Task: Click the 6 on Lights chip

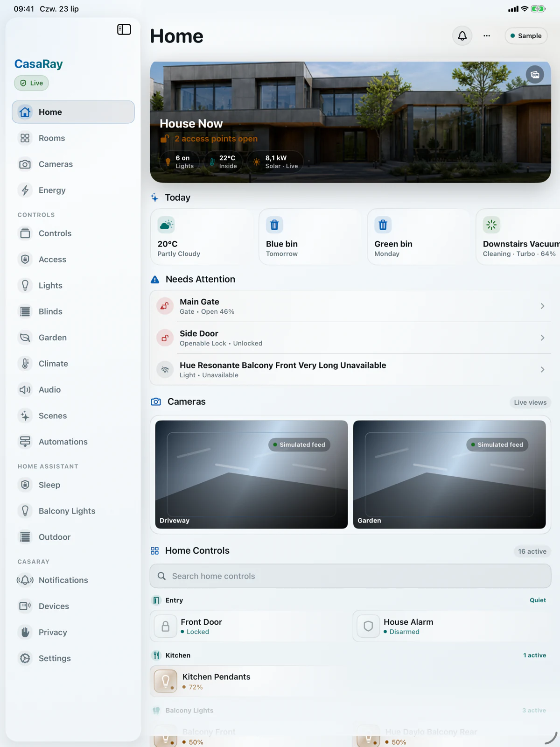Action: [x=180, y=162]
